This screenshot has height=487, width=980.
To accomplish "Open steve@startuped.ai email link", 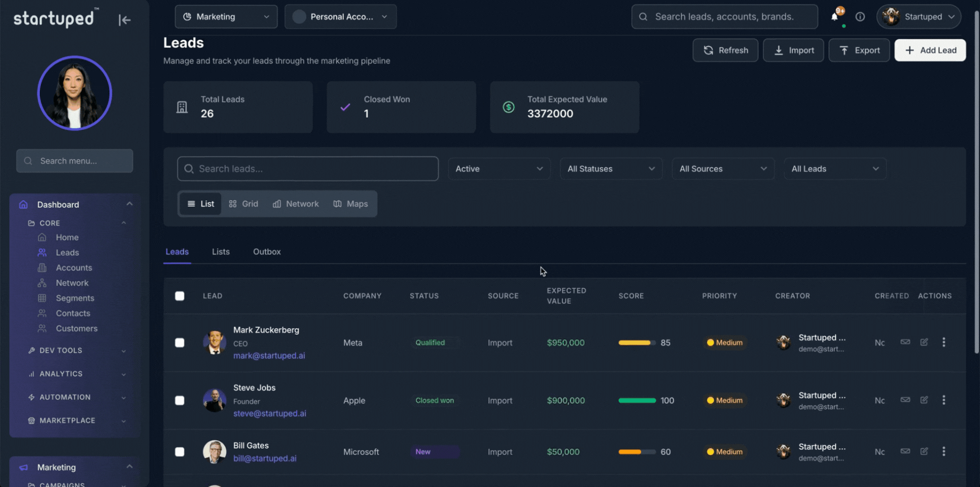I will [x=270, y=413].
